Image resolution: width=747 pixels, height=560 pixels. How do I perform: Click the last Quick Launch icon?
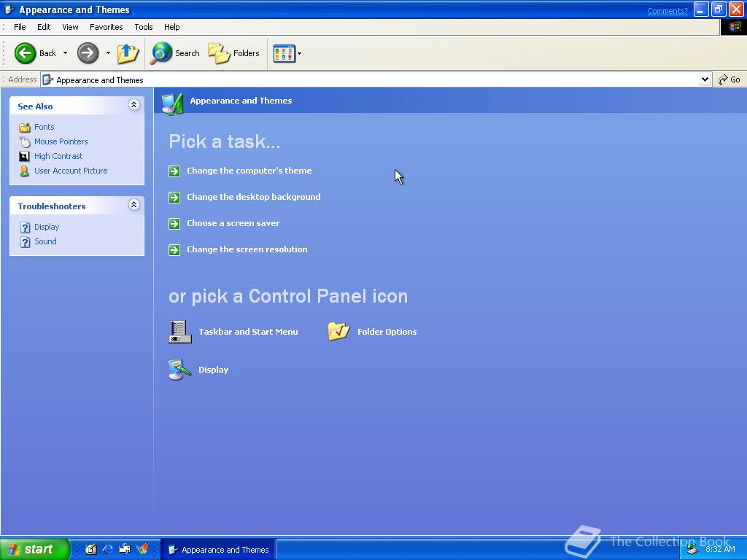click(142, 549)
